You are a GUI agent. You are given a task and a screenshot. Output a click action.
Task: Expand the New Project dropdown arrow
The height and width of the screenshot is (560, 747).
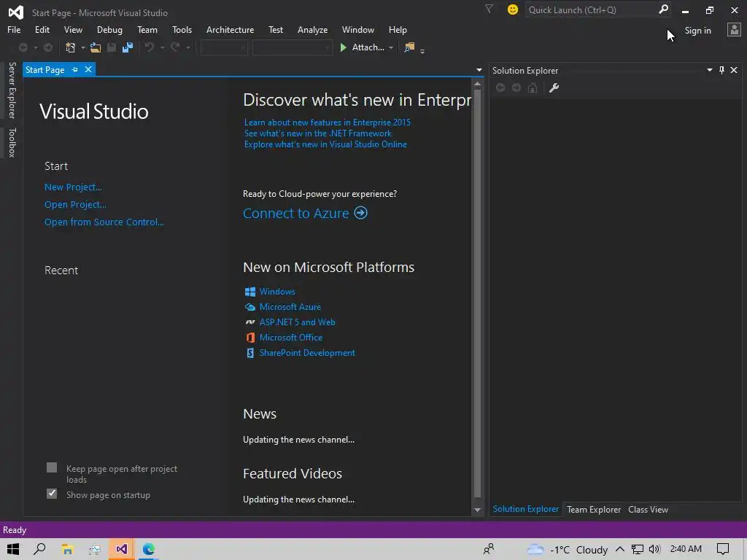[83, 47]
